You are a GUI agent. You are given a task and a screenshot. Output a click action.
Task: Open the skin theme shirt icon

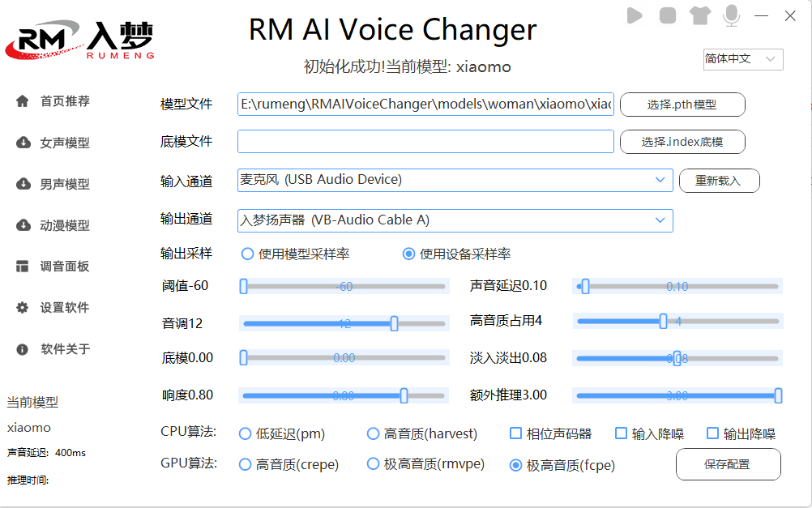tap(700, 15)
